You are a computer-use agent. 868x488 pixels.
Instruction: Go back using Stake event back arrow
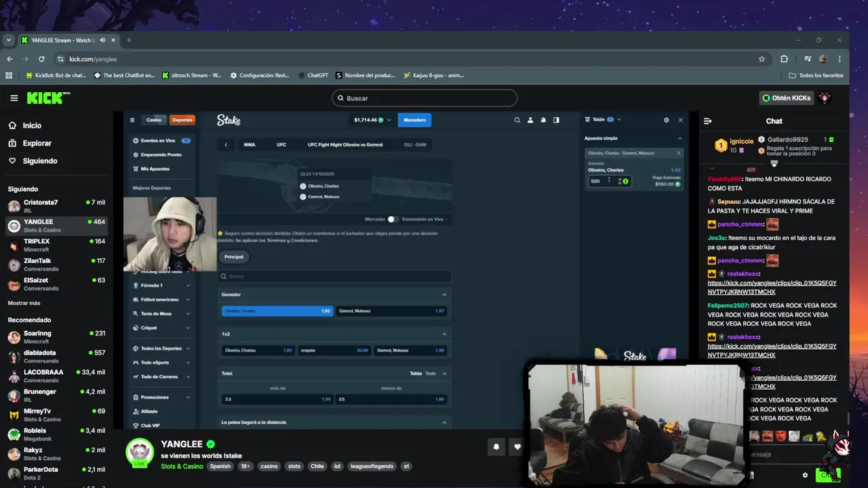pyautogui.click(x=226, y=144)
